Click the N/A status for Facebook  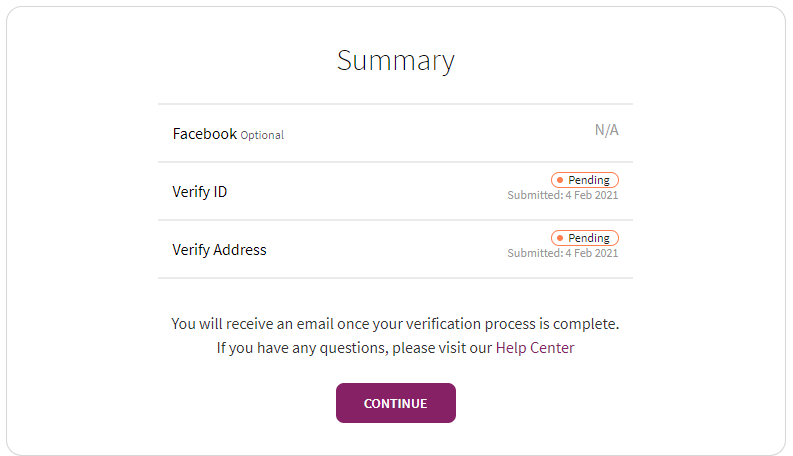[x=606, y=130]
